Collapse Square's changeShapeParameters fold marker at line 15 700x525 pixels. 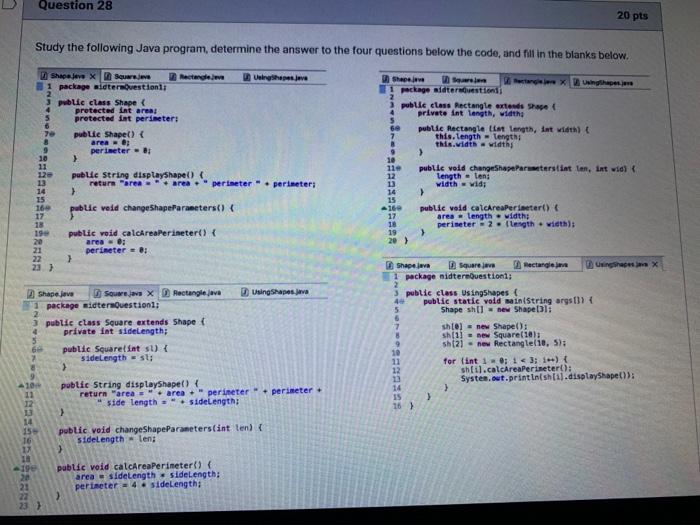click(x=35, y=431)
